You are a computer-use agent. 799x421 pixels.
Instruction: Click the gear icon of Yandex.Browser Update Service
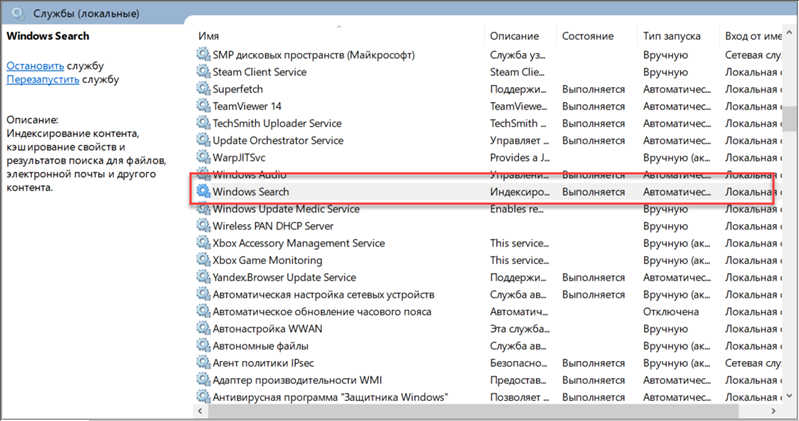(x=203, y=277)
